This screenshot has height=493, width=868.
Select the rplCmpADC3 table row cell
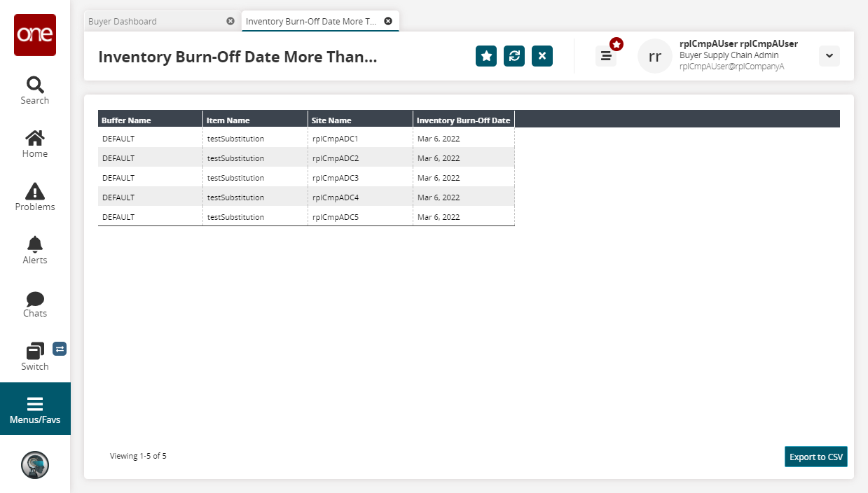[x=336, y=178]
